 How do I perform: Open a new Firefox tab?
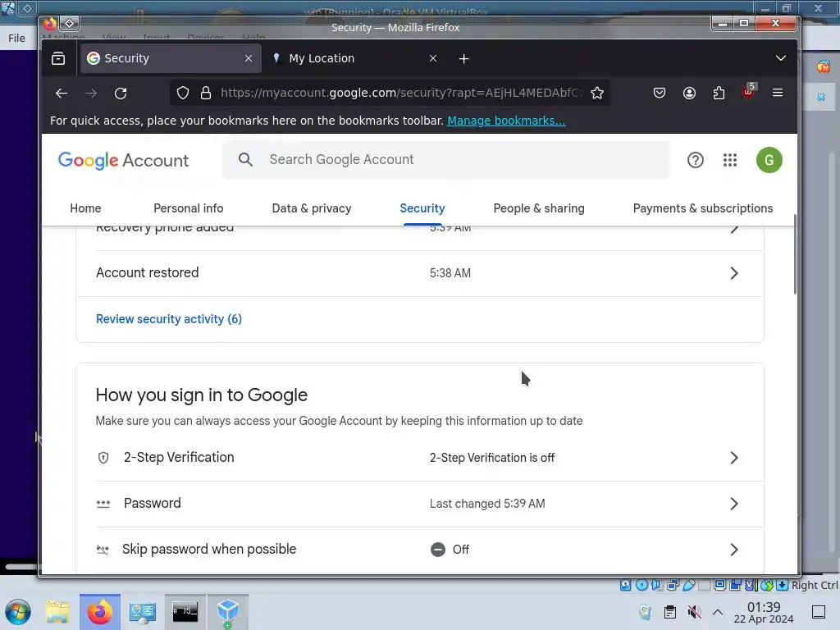(464, 58)
